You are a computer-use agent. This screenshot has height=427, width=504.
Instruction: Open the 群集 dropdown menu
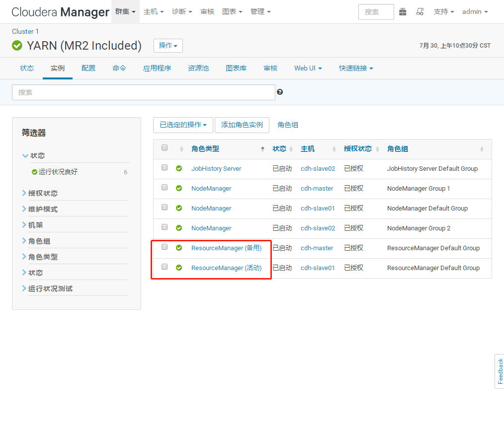point(125,12)
